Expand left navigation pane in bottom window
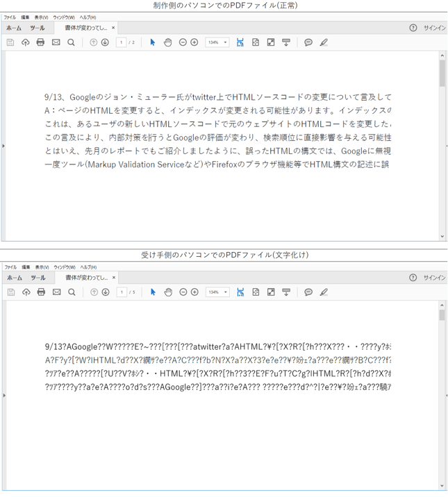The image size is (448, 497). [3, 395]
